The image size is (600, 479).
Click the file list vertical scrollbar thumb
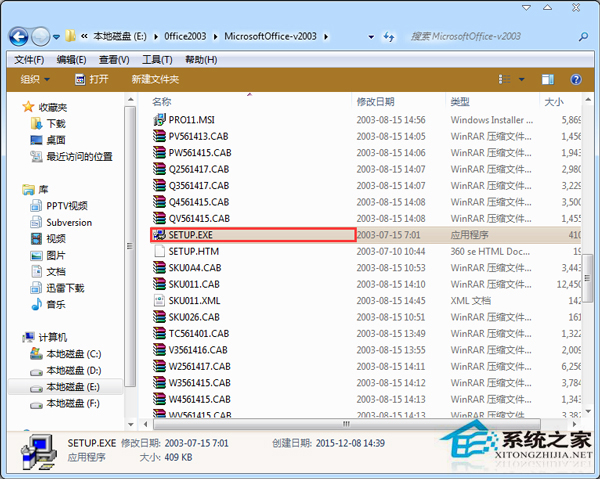point(587,278)
